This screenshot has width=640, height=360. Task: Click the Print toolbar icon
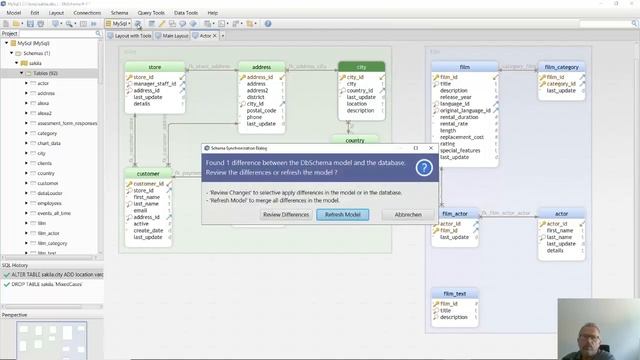click(40, 24)
